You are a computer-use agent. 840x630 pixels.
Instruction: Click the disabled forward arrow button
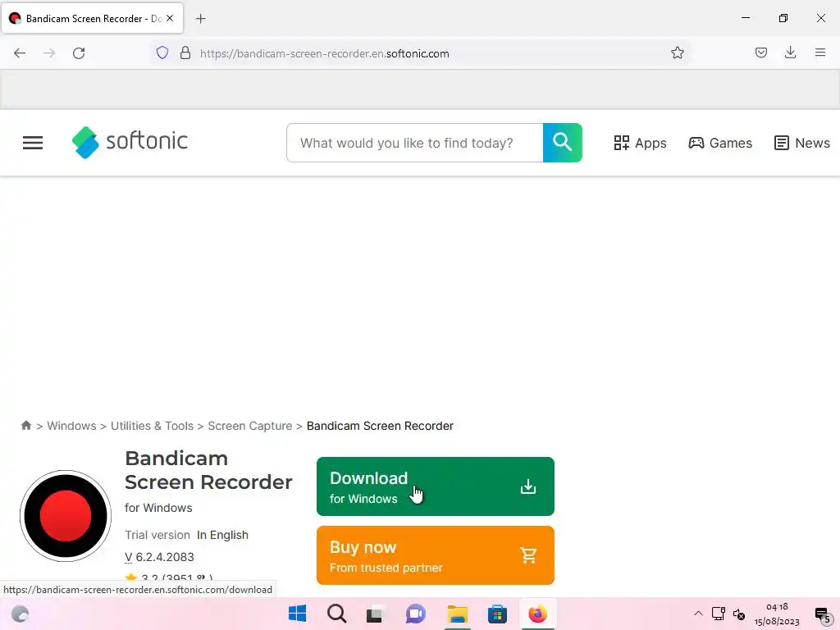[x=49, y=53]
